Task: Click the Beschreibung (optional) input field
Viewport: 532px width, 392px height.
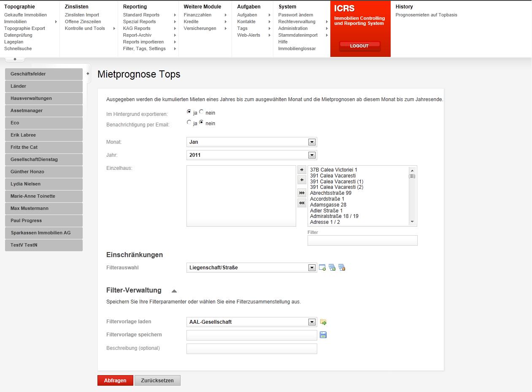Action: point(251,349)
